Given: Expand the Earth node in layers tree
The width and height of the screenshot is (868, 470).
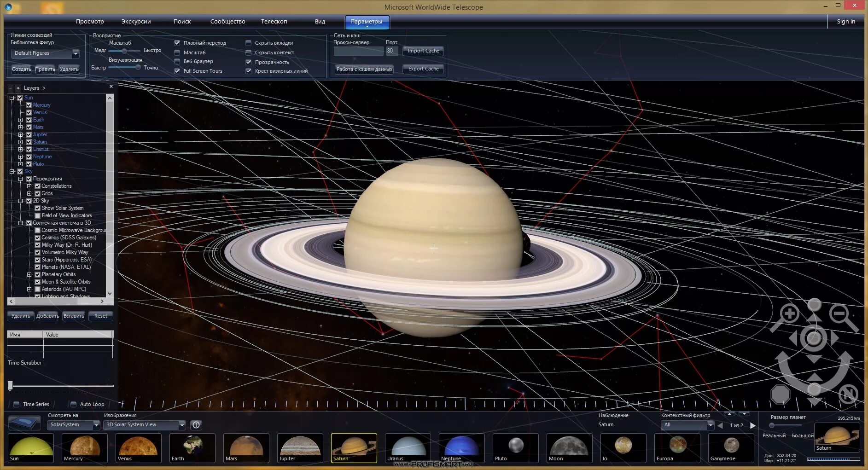Looking at the screenshot, I should click(20, 120).
